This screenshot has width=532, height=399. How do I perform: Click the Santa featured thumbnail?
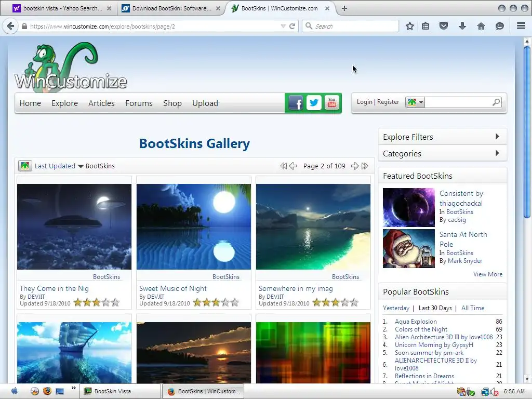[x=409, y=249]
